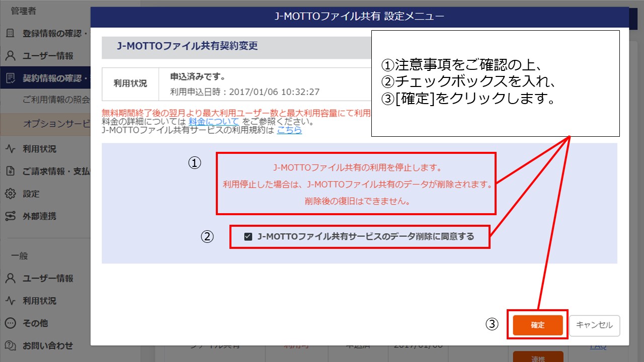Click the 申込済みです。 status text
Image resolution: width=644 pixels, height=362 pixels.
[198, 77]
